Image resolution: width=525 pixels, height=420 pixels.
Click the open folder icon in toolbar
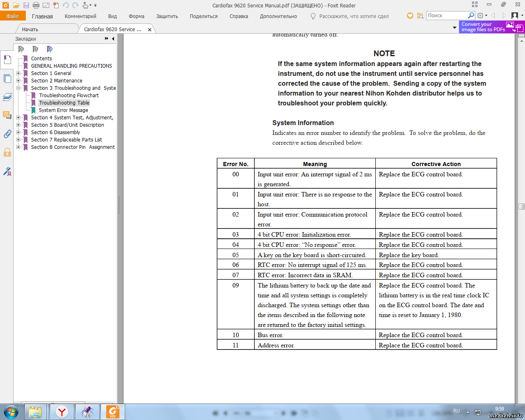tap(16, 5)
